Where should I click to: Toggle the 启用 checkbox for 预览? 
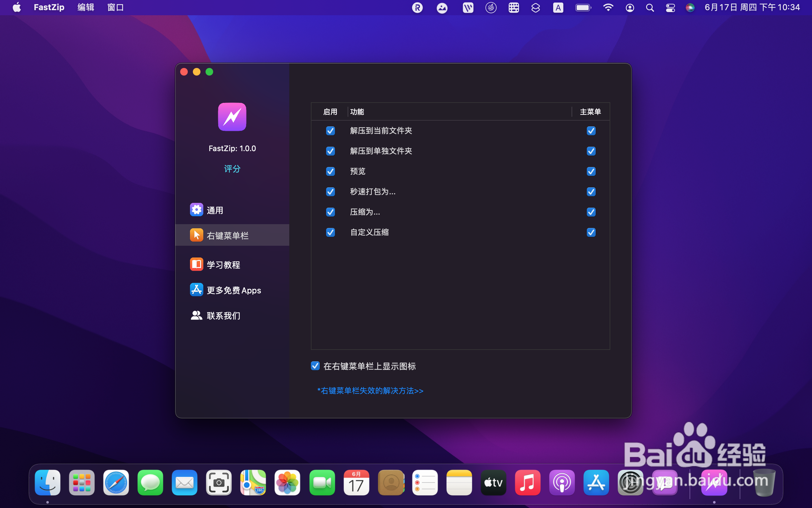tap(331, 171)
